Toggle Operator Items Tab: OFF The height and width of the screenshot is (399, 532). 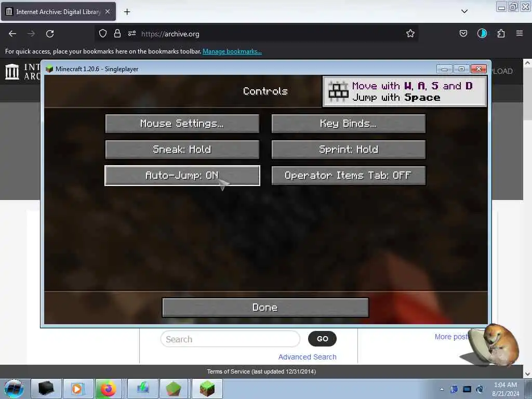[349, 176]
